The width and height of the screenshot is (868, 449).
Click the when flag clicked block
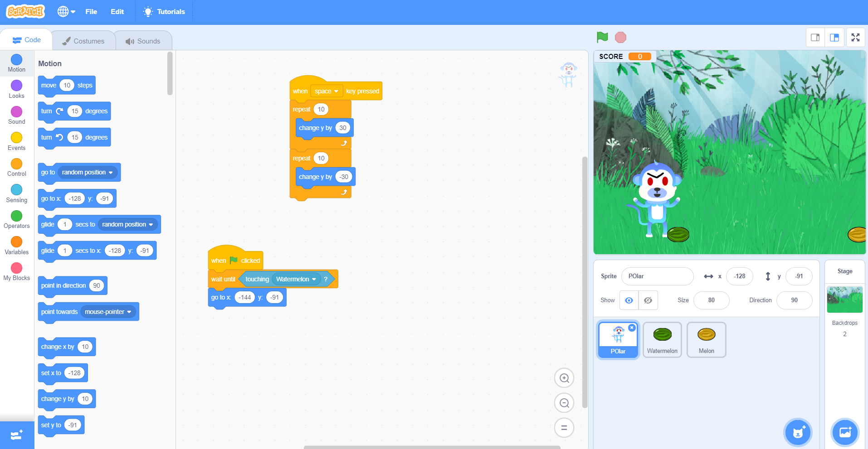[235, 259]
